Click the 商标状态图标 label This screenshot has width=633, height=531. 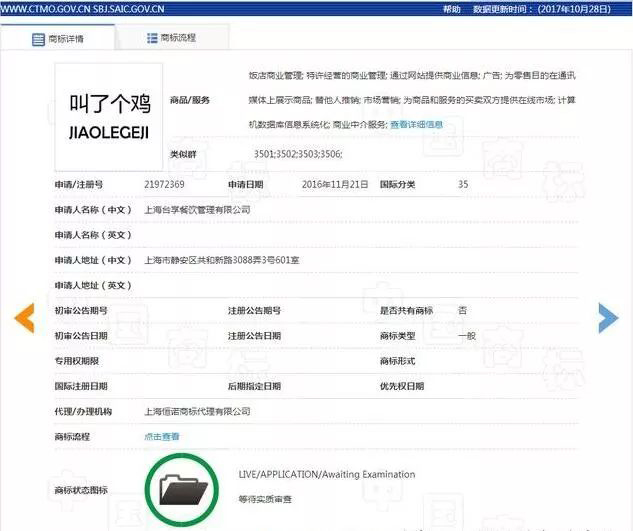coord(81,490)
